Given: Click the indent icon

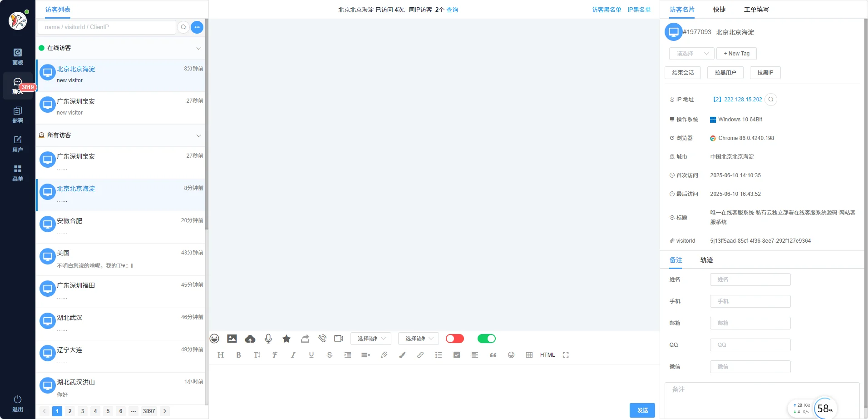Looking at the screenshot, I should 348,355.
